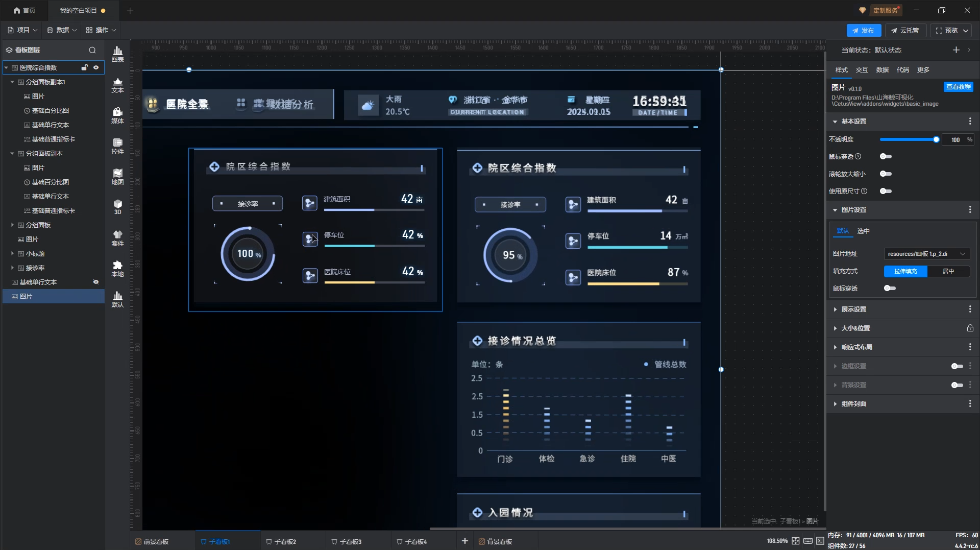The height and width of the screenshot is (550, 980).
Task: Expand the 接诊率 tree group
Action: click(x=12, y=268)
